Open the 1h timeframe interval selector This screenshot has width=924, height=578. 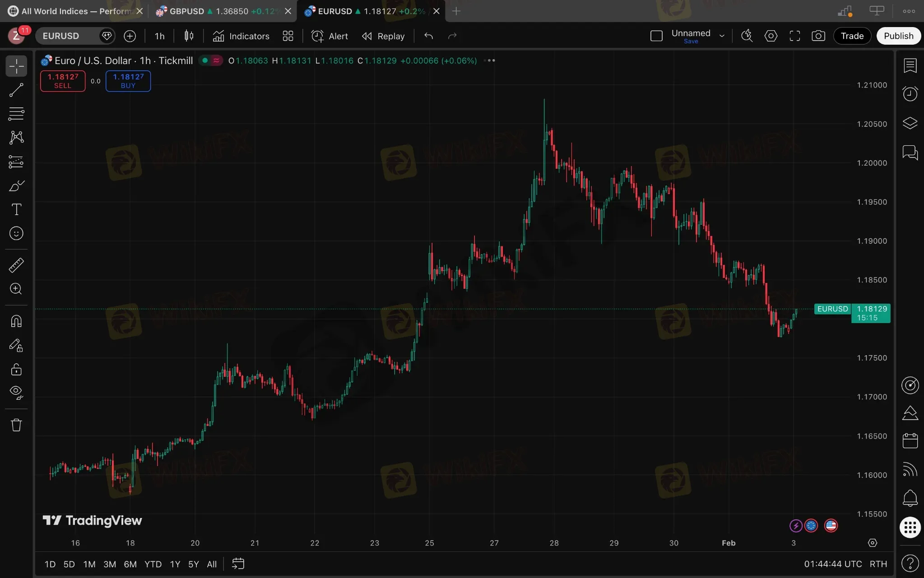click(x=159, y=36)
